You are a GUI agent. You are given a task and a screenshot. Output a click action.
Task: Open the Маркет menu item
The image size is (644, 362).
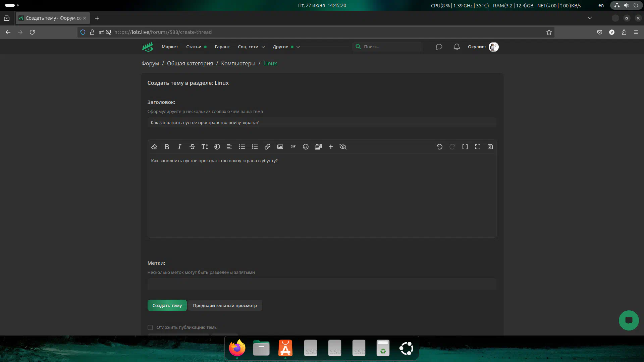click(170, 47)
